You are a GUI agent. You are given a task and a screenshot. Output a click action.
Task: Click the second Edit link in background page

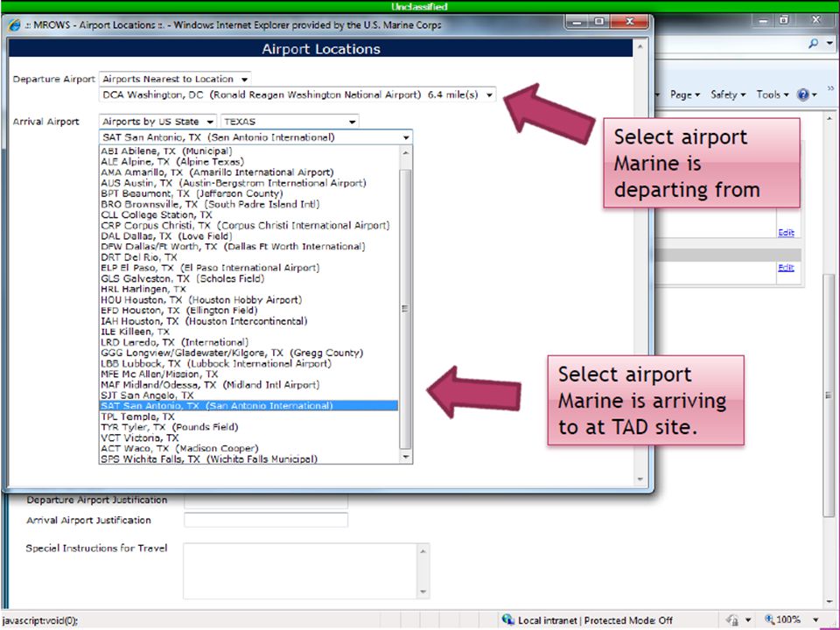(x=786, y=268)
